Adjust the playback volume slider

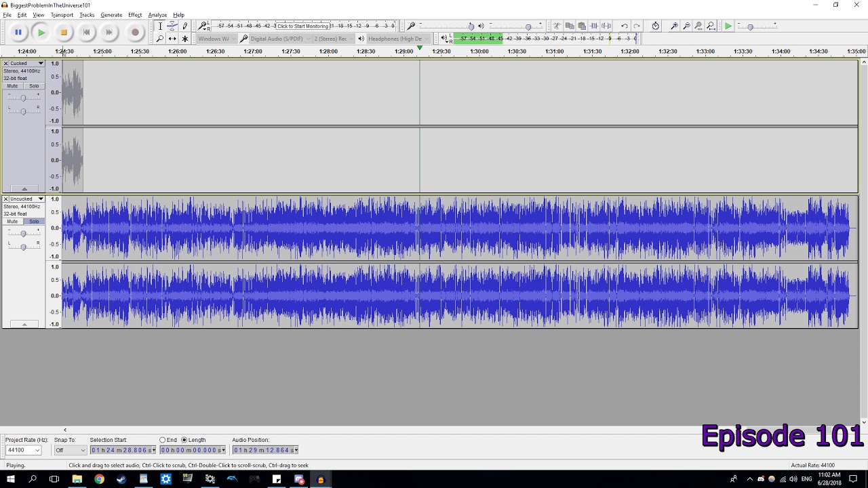(x=528, y=26)
